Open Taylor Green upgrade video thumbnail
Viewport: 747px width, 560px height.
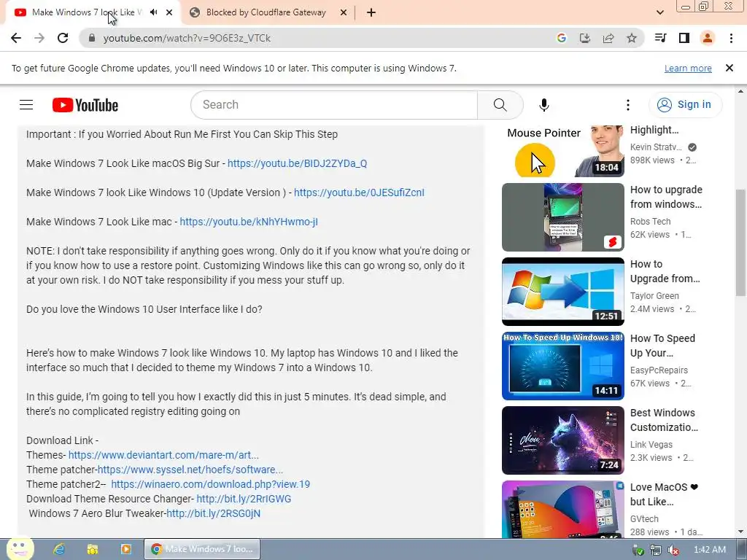coord(562,292)
